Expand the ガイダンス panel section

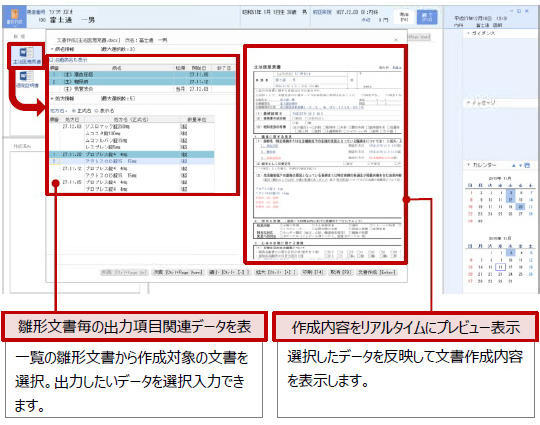pos(468,33)
